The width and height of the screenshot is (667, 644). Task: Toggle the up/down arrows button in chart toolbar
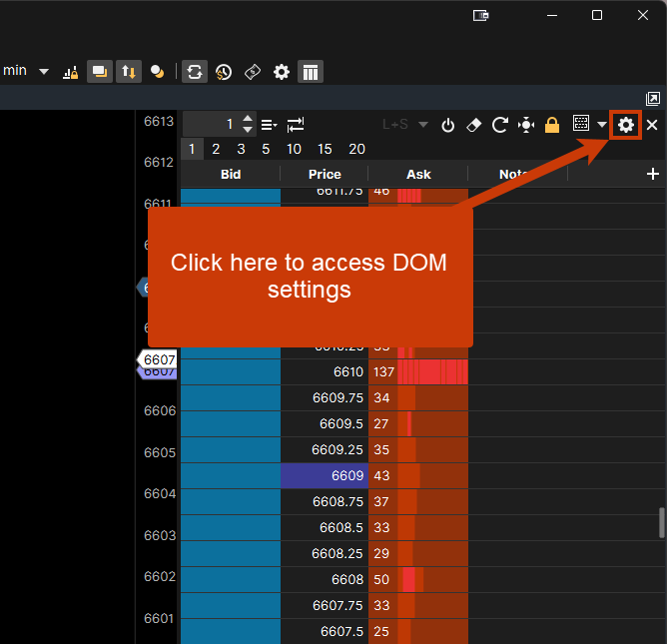pyautogui.click(x=129, y=72)
